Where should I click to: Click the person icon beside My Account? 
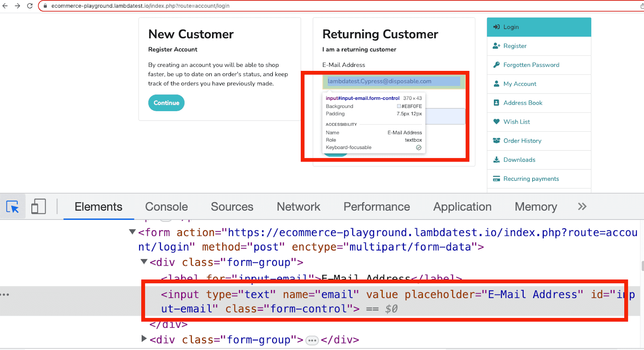coord(497,84)
